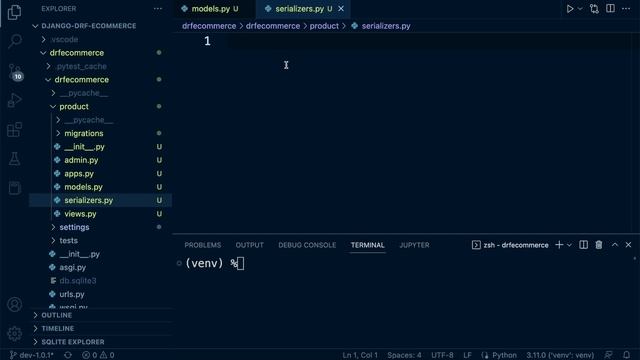Switch to the PROBLEMS panel tab
This screenshot has height=360, width=640.
tap(202, 245)
